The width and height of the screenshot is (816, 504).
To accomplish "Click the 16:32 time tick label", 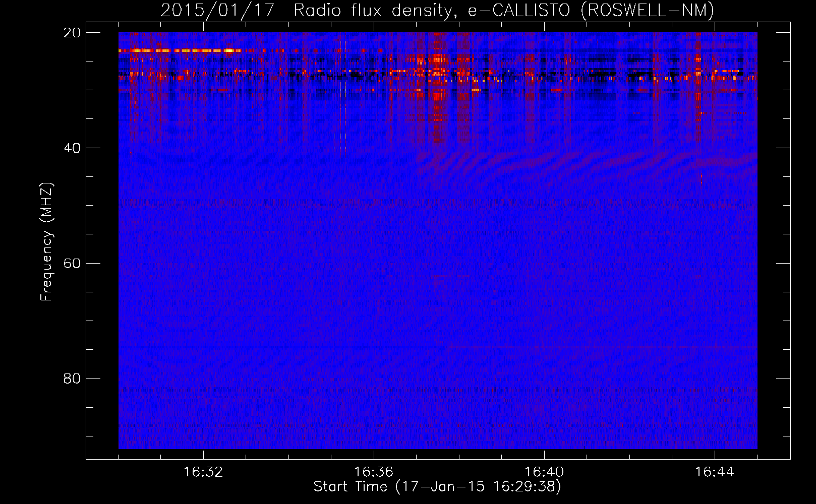I will (203, 472).
